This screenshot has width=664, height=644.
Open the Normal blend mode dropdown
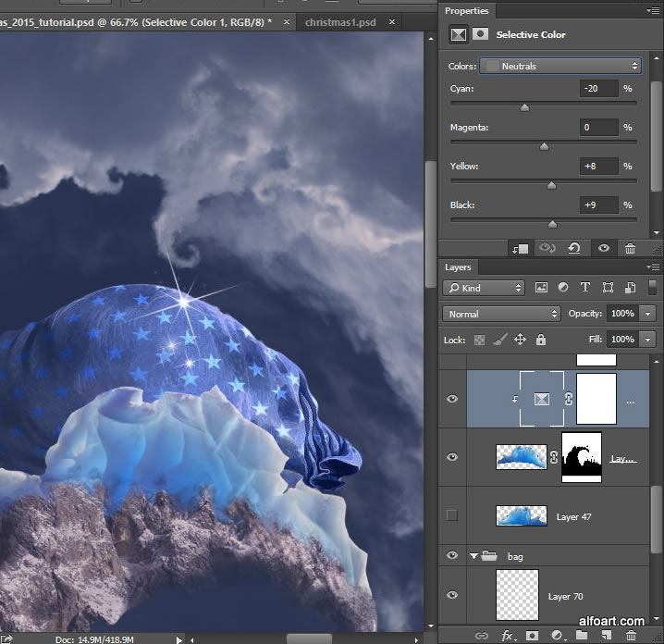click(501, 314)
